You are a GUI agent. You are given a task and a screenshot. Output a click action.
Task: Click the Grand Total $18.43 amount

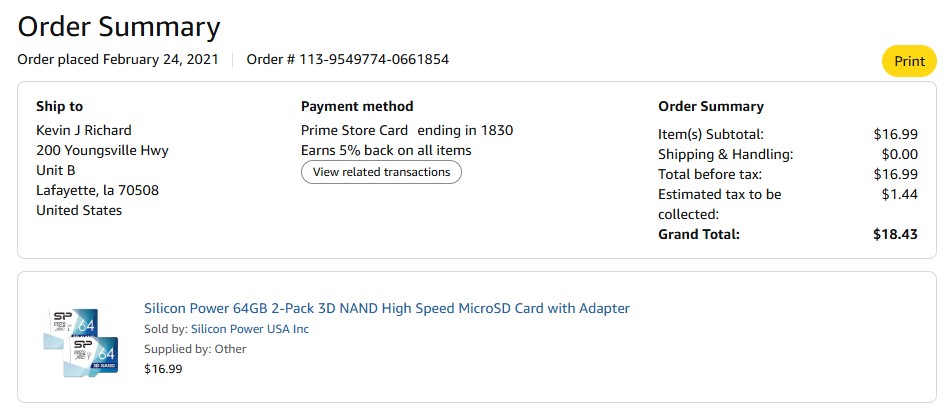[895, 234]
